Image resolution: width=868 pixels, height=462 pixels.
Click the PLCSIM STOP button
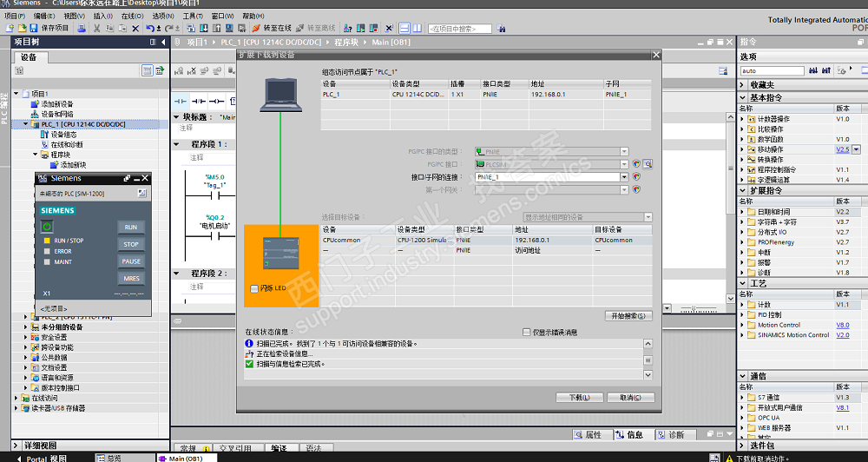pyautogui.click(x=131, y=244)
